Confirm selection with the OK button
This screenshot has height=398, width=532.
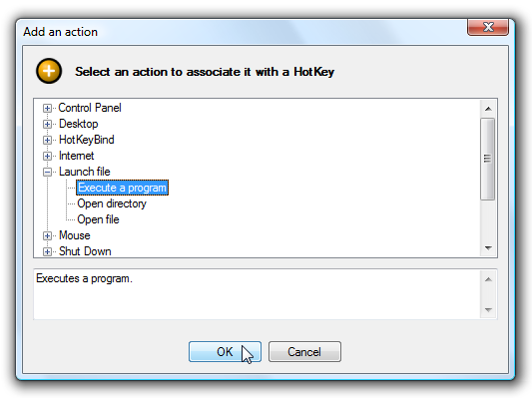(225, 351)
